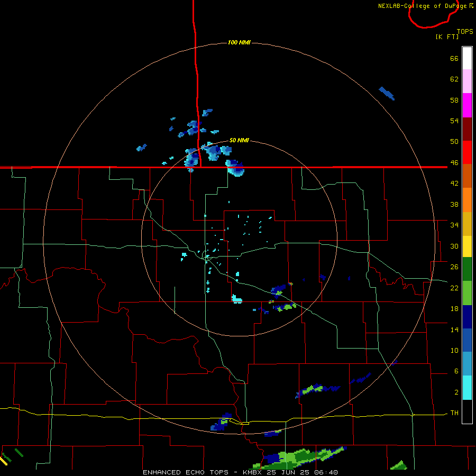Select the light pink legend color block
476x476 pixels.
(467, 81)
